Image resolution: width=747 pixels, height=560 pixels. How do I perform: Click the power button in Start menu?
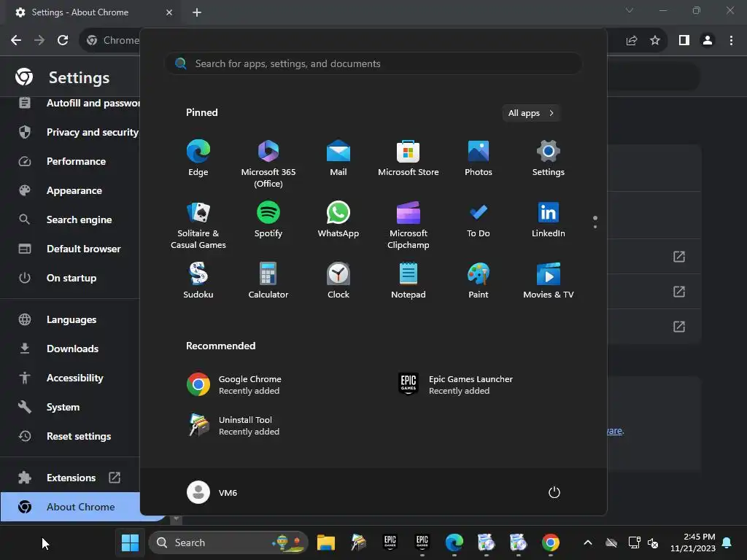pos(554,492)
